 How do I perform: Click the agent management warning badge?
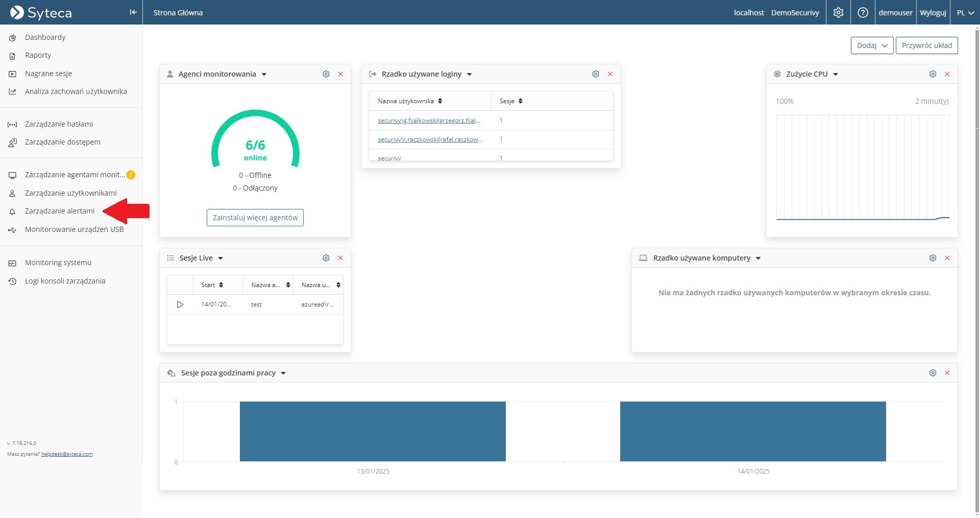tap(131, 175)
